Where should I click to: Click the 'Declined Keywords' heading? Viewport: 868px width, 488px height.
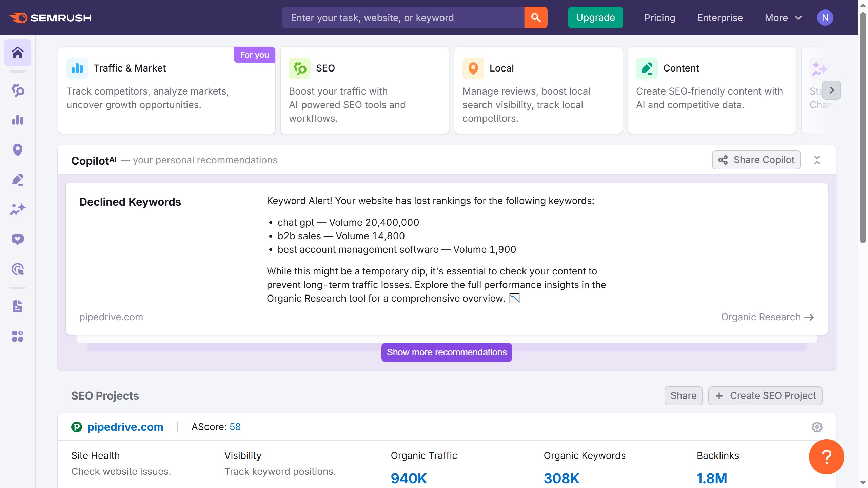point(130,202)
